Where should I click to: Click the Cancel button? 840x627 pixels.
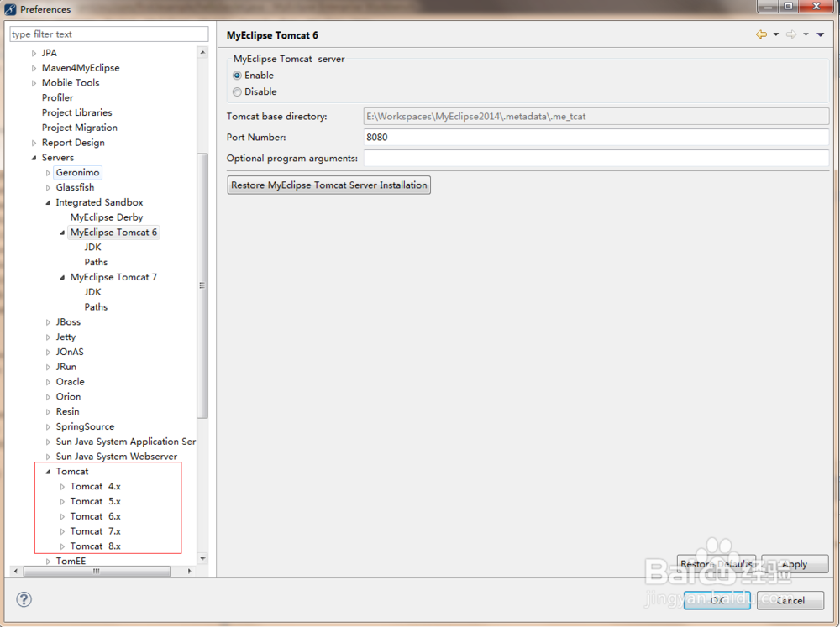coord(790,600)
